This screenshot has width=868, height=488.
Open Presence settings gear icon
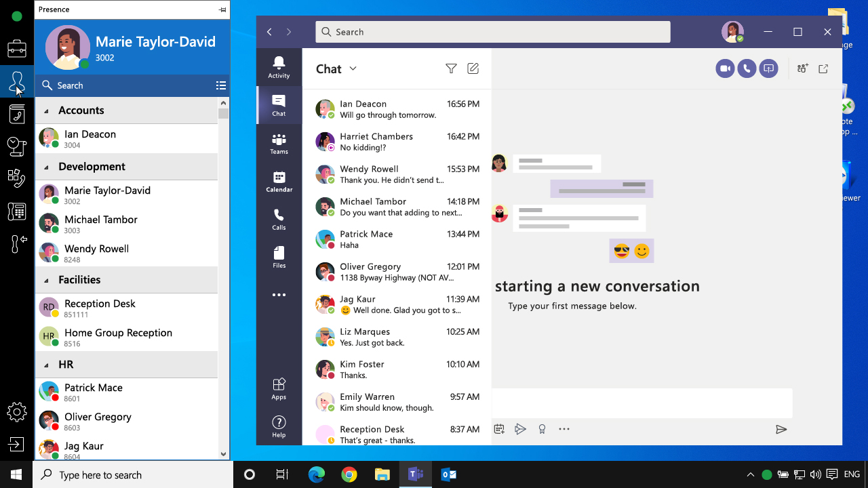[x=17, y=411]
